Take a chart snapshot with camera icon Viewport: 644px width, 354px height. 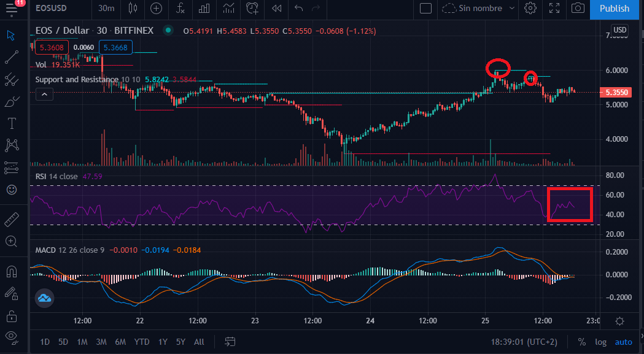[x=577, y=9]
